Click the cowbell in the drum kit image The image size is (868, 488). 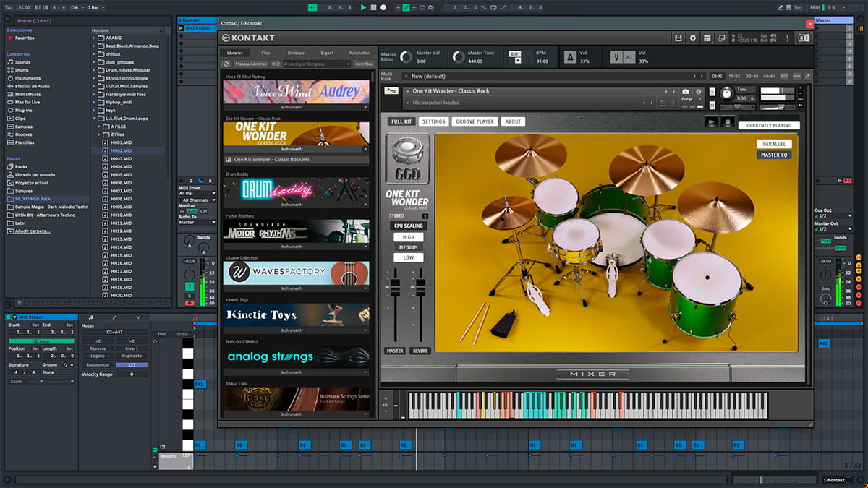pyautogui.click(x=504, y=322)
